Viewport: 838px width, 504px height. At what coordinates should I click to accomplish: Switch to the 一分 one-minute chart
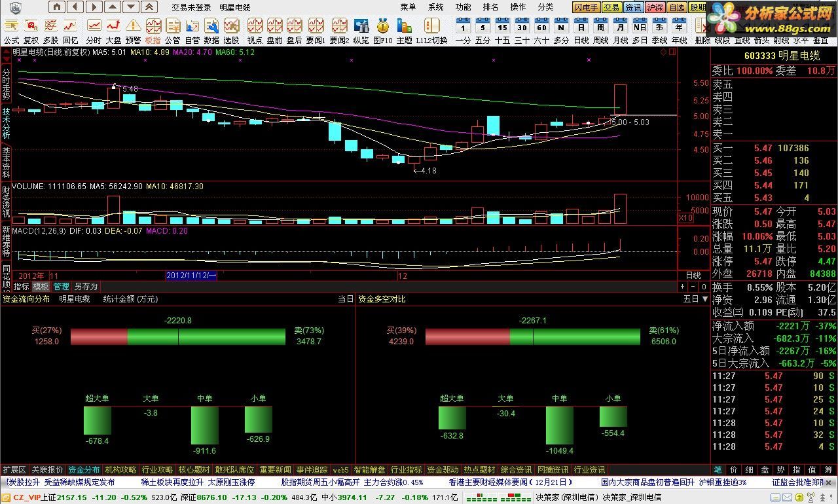point(463,31)
